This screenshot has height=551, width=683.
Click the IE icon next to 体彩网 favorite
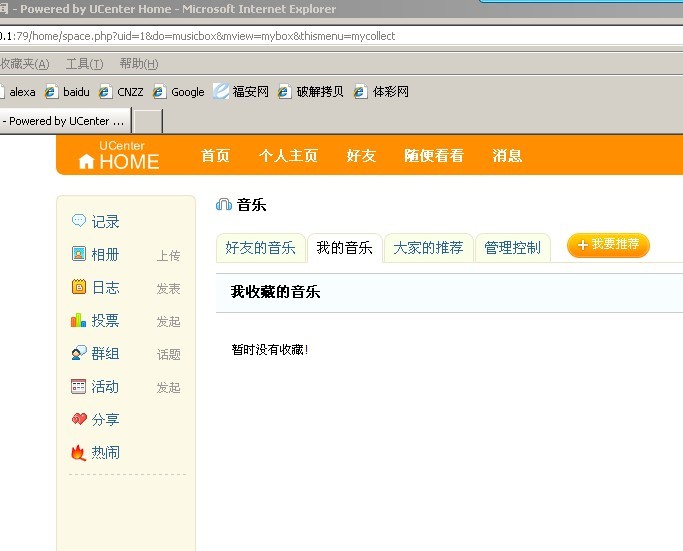coord(360,91)
